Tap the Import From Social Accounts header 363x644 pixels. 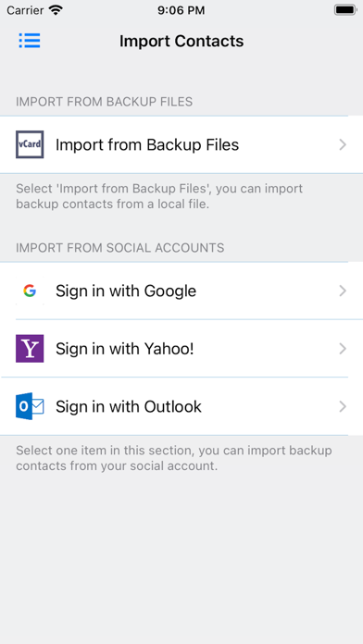tap(120, 248)
